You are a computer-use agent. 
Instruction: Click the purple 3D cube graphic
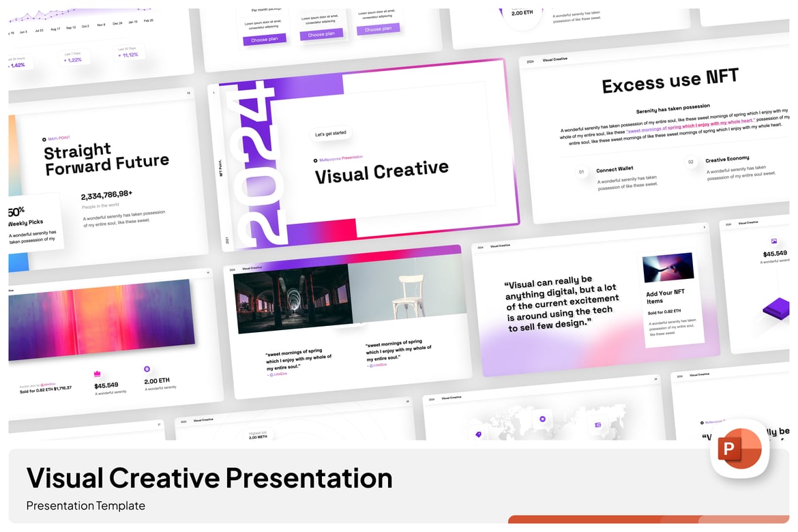click(x=777, y=308)
